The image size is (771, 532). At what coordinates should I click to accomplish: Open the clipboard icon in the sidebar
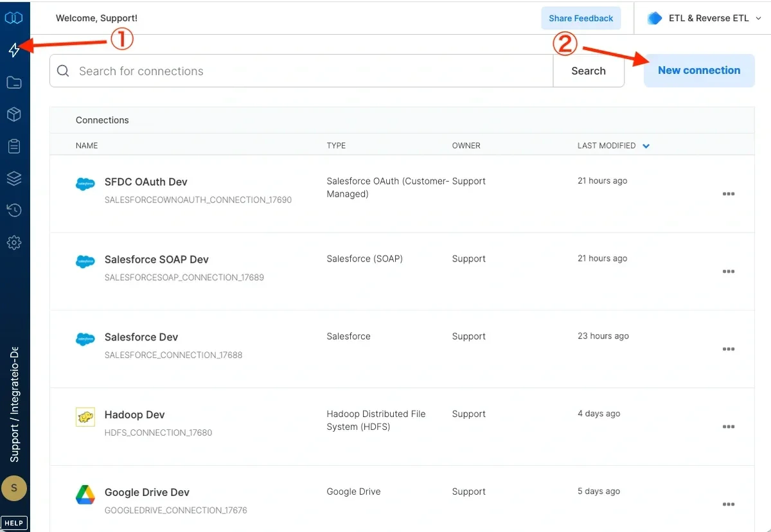[14, 146]
